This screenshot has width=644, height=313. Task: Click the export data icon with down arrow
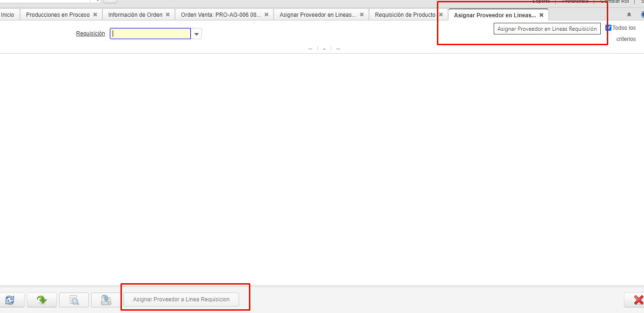point(106,300)
